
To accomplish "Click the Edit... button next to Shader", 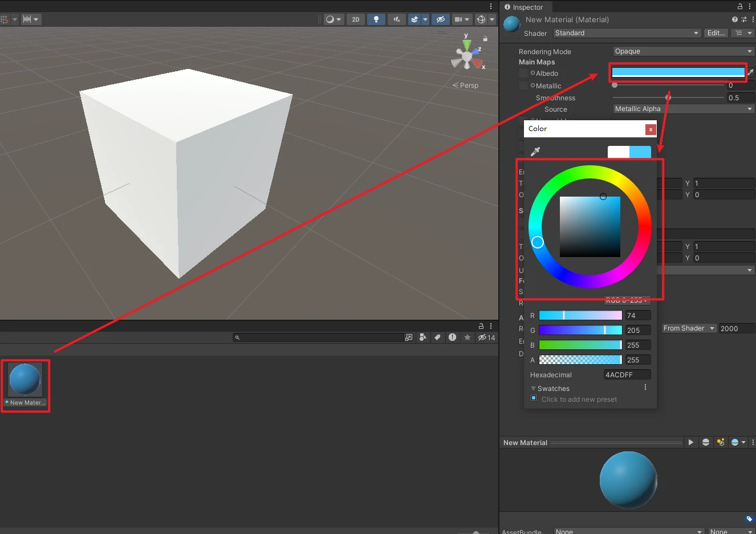I will tap(716, 33).
